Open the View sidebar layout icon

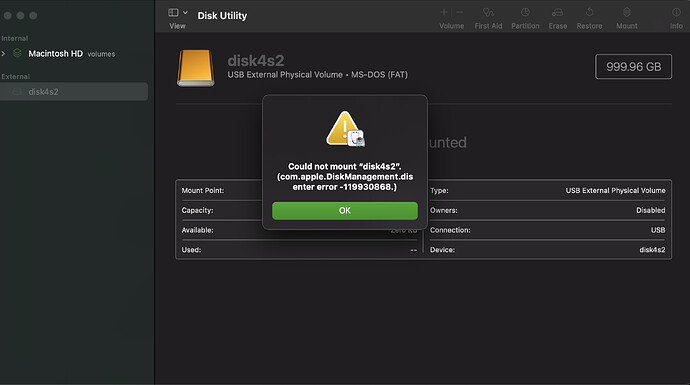tap(173, 13)
